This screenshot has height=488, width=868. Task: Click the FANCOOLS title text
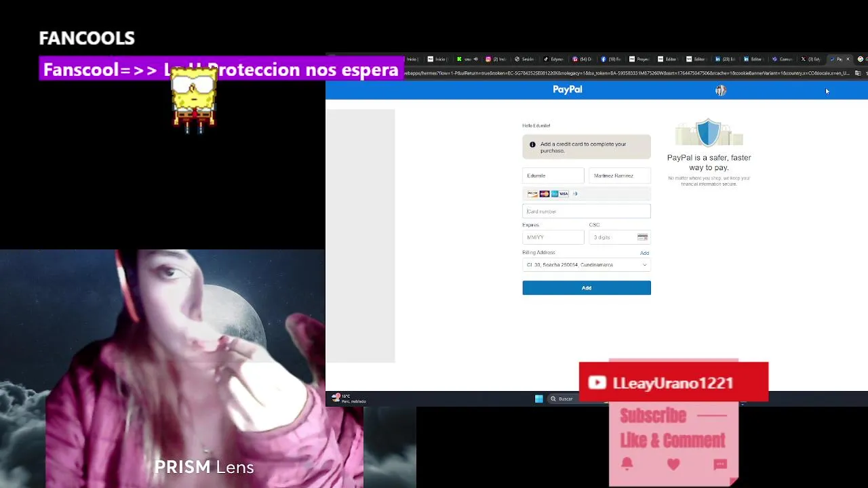click(x=87, y=38)
